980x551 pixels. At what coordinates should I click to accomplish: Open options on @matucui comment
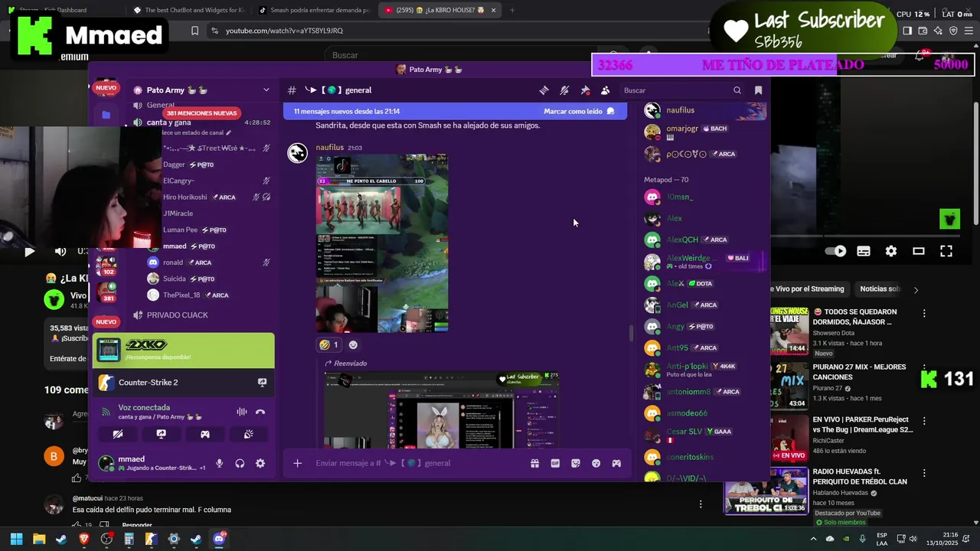(701, 504)
